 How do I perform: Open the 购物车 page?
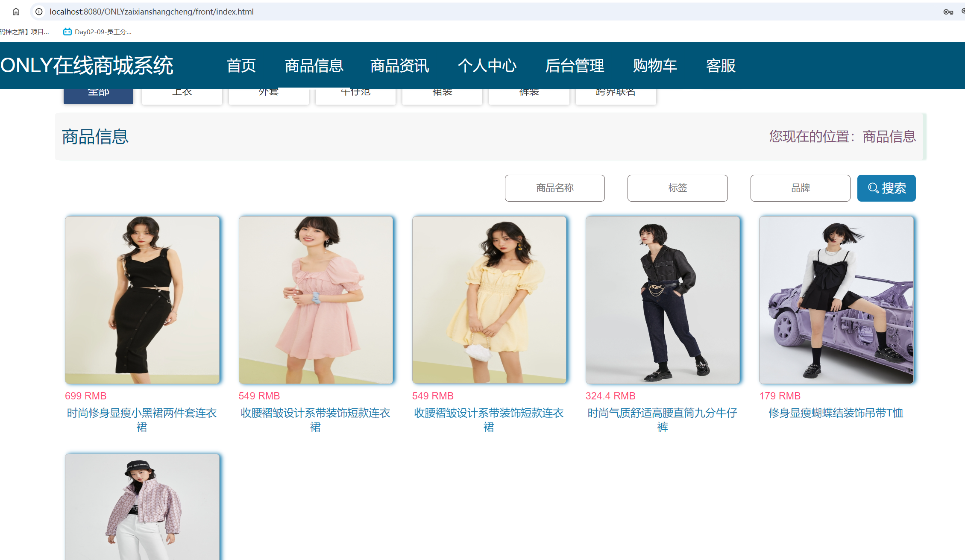[x=655, y=66]
